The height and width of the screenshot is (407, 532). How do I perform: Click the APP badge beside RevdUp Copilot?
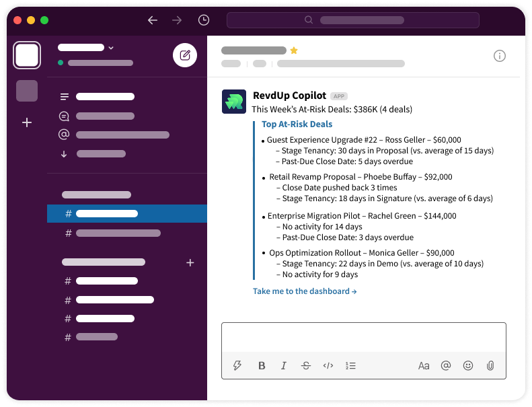[338, 96]
